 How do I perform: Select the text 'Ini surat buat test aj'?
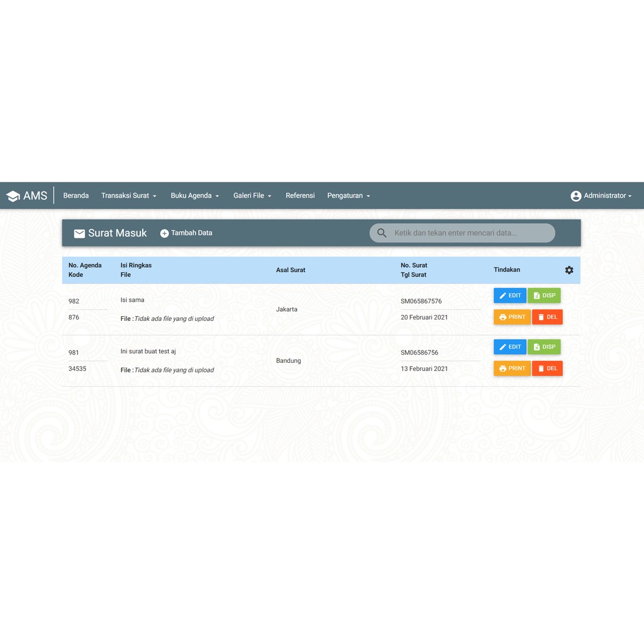148,352
